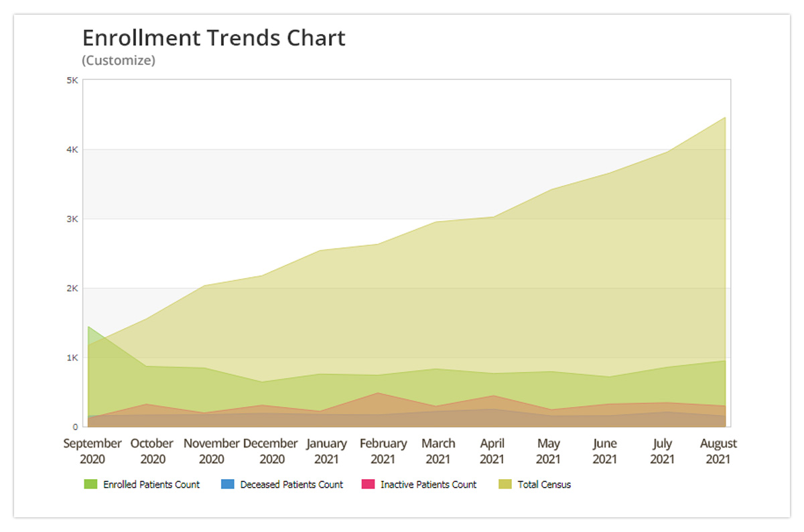Click the Total Census peak at August 2021
Viewport: 804px width, 532px height.
click(724, 118)
